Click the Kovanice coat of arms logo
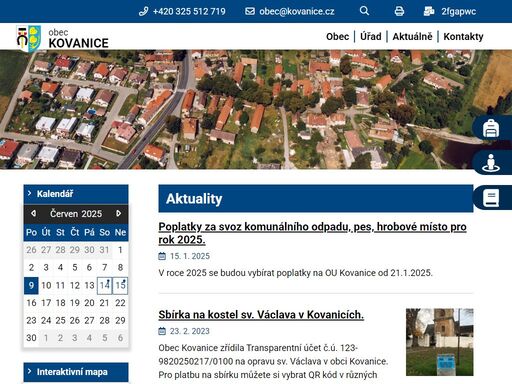Screen dimensions: 512x384 point(29,39)
